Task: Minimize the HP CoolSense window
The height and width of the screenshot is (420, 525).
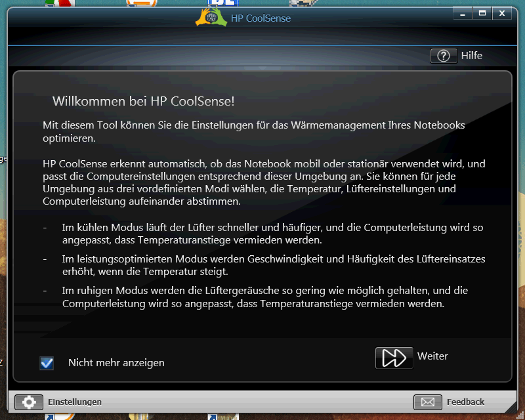Action: tap(463, 14)
